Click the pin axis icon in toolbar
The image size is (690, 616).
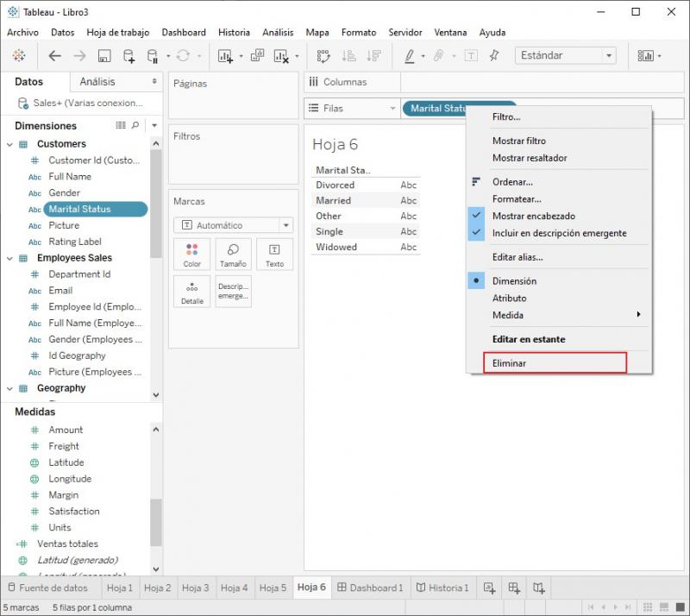pyautogui.click(x=494, y=56)
